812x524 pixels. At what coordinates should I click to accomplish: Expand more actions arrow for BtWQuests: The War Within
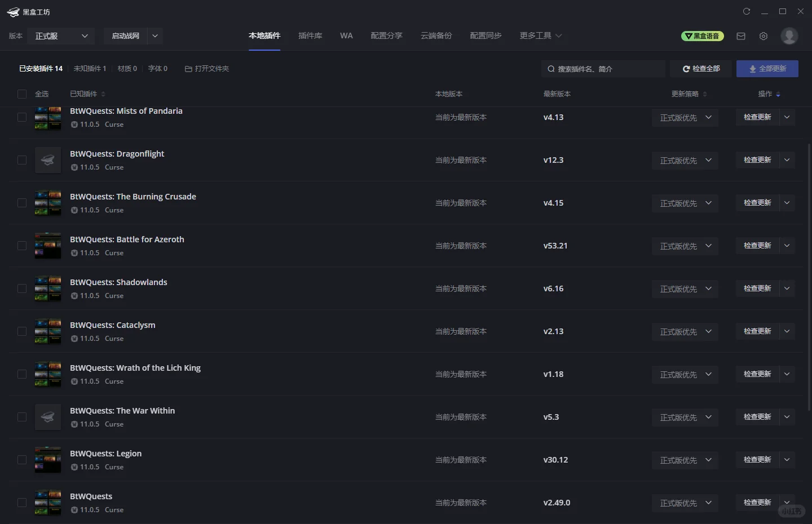click(x=787, y=417)
